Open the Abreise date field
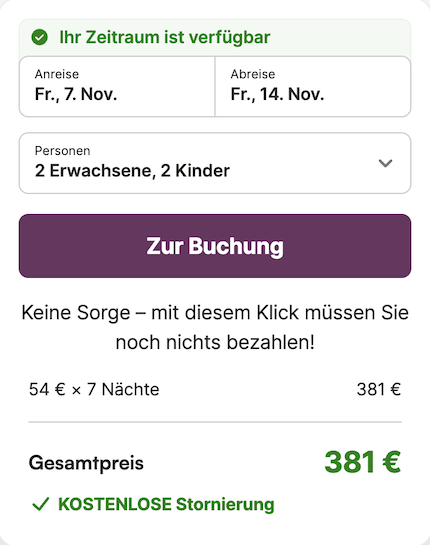This screenshot has height=545, width=430. click(313, 87)
